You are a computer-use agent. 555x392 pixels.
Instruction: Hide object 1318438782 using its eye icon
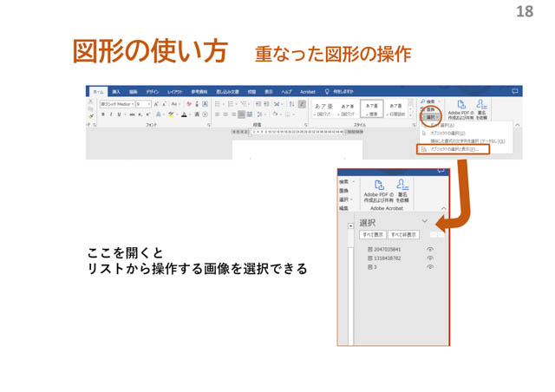click(x=429, y=258)
